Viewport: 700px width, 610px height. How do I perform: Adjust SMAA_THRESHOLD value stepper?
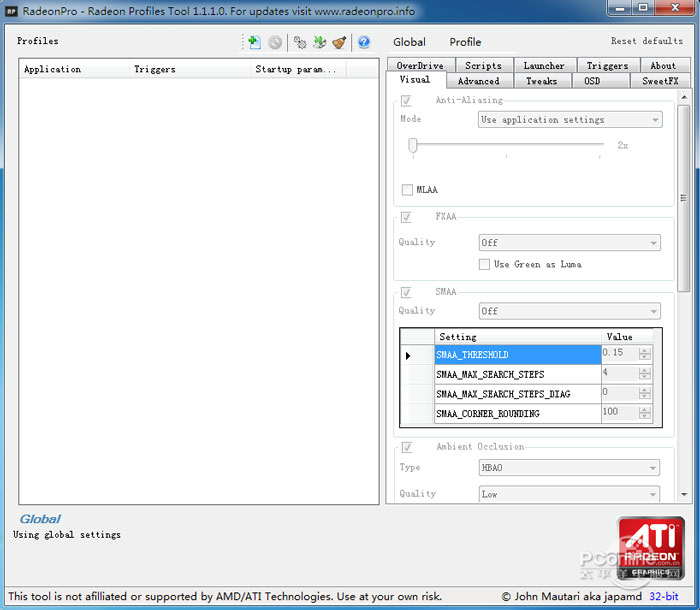[644, 354]
